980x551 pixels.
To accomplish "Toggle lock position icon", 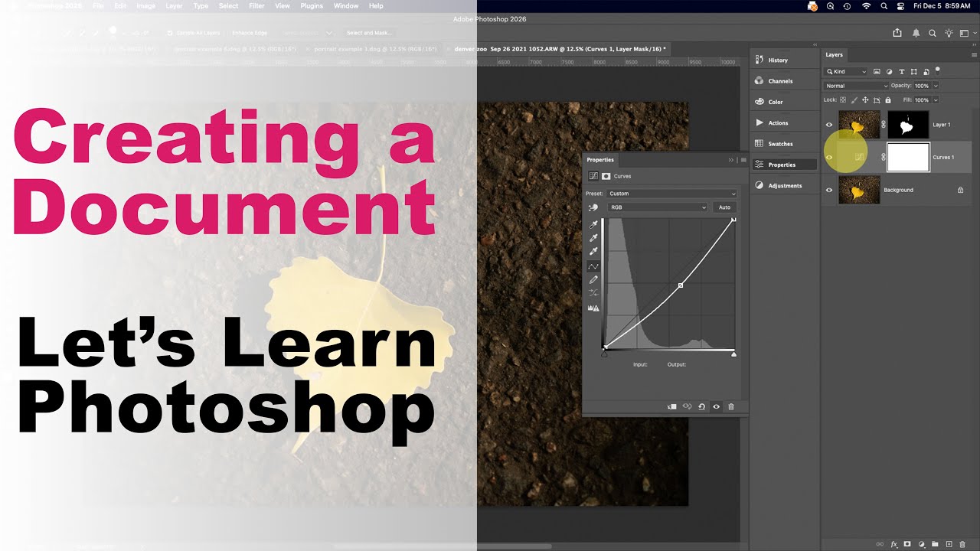I will coord(865,99).
